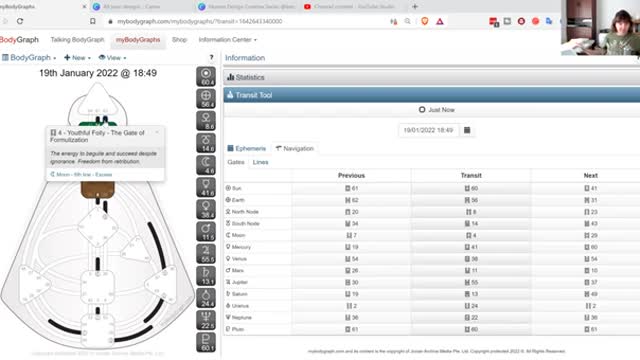Image resolution: width=640 pixels, height=360 pixels.
Task: Expand the Information Center menu
Action: (227, 40)
